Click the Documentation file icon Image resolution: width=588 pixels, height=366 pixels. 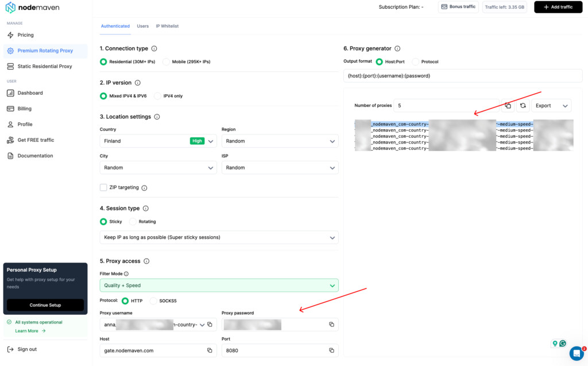pos(10,156)
